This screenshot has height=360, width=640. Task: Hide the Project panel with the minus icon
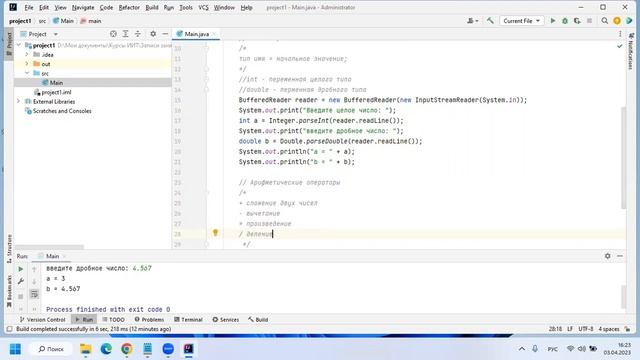click(165, 34)
